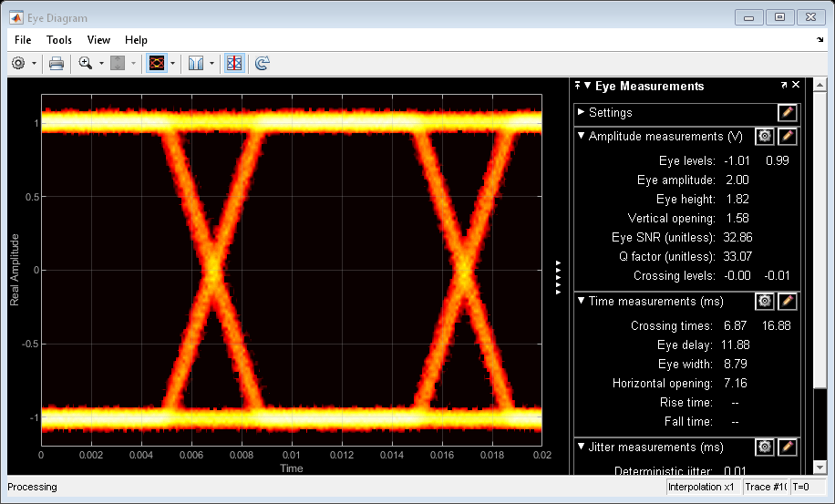Click the Eye levels value -1.01
The image size is (835, 504).
(737, 160)
